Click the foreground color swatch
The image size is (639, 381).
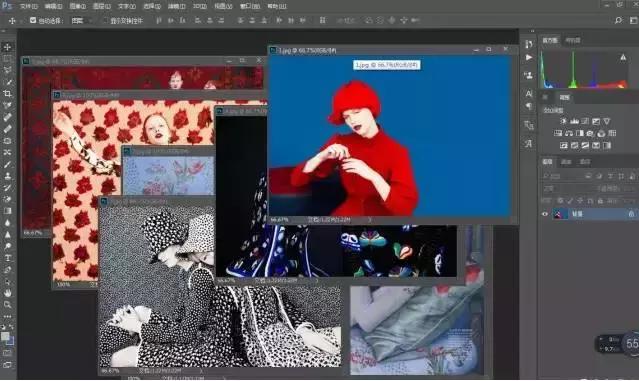tap(5, 336)
